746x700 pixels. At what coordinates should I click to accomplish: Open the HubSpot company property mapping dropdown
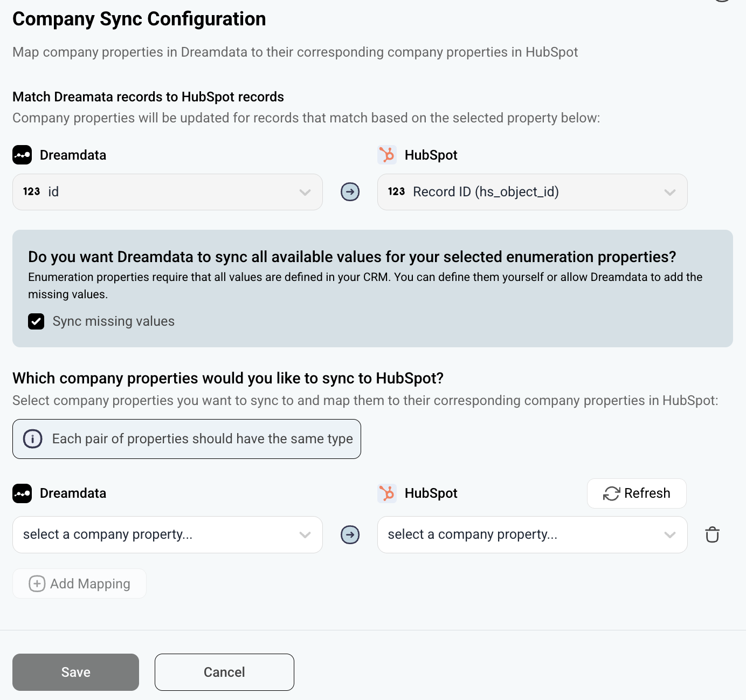532,534
